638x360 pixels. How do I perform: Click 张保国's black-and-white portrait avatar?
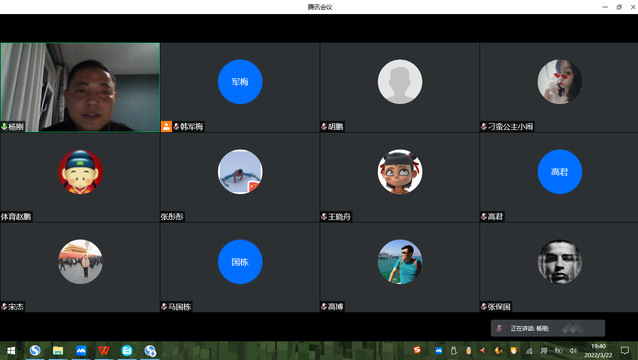pyautogui.click(x=559, y=262)
